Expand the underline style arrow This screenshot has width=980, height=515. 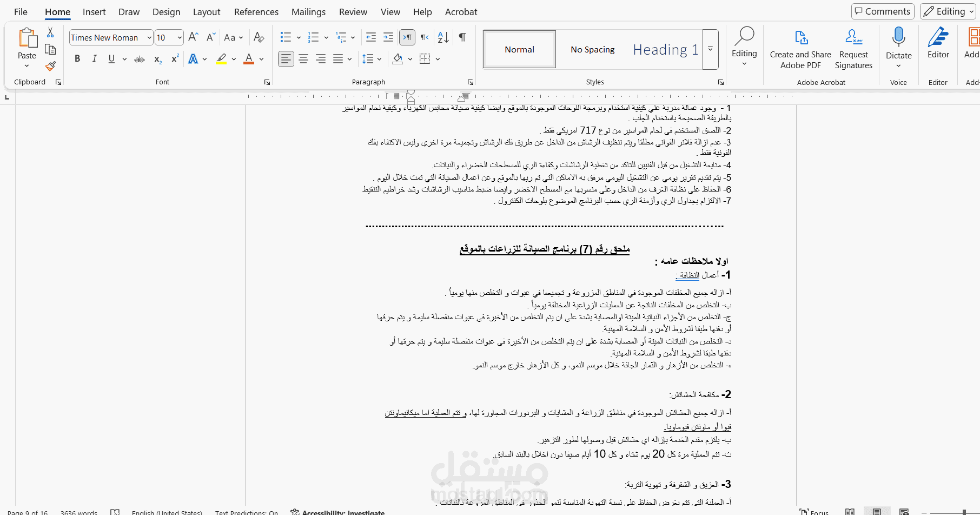pos(124,59)
